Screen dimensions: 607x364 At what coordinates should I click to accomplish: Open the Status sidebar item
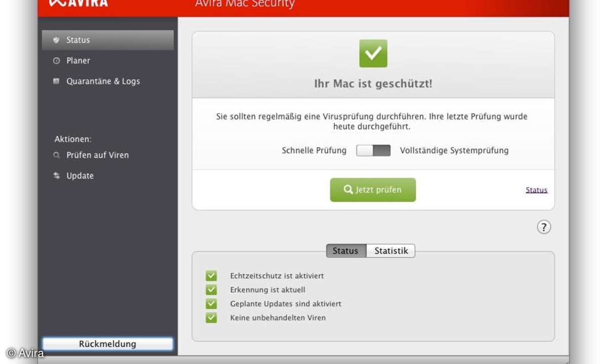[x=108, y=40]
